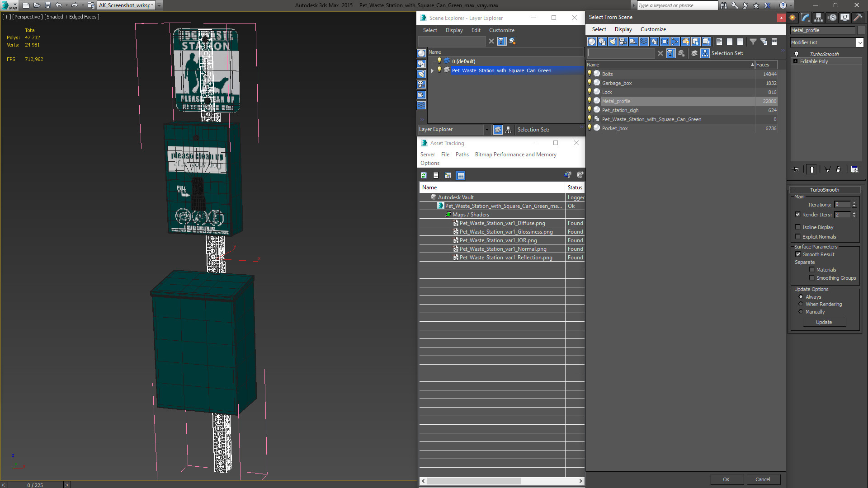This screenshot has width=868, height=488.
Task: Select the When Rendering update option
Action: tap(801, 304)
